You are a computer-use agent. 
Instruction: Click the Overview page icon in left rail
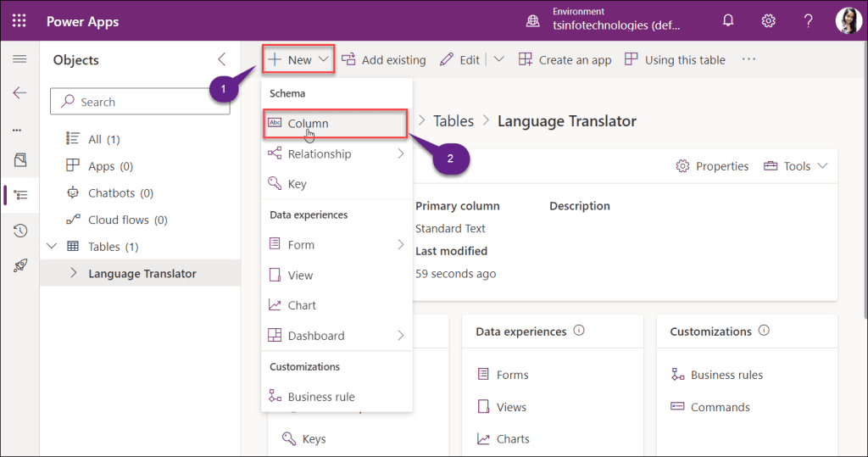20,160
